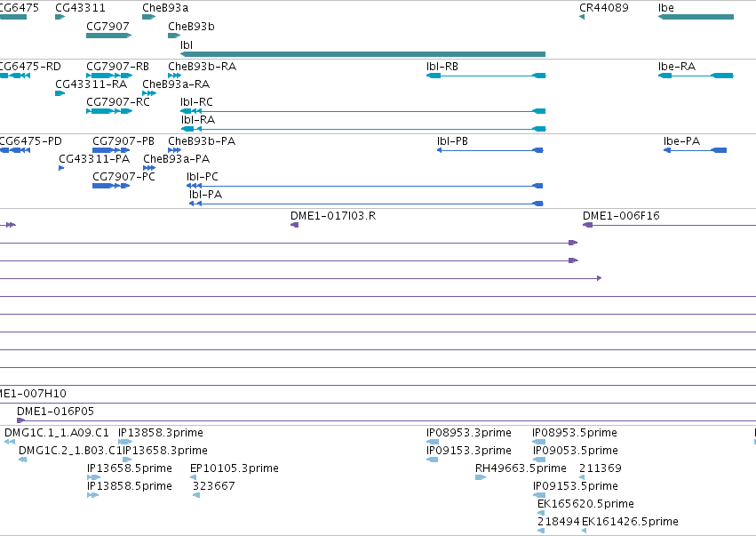
Task: Select protein CheB93a-PA label
Action: 177,159
